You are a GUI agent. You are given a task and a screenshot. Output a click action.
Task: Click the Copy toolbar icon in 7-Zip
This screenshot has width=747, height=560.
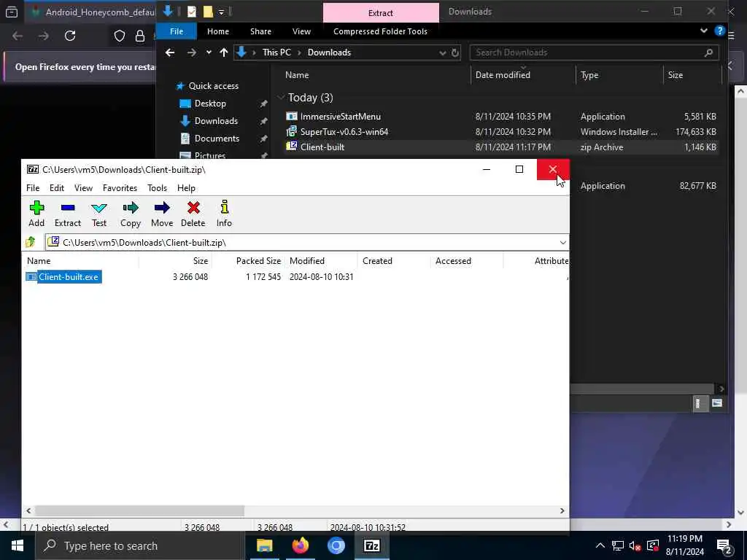click(130, 214)
